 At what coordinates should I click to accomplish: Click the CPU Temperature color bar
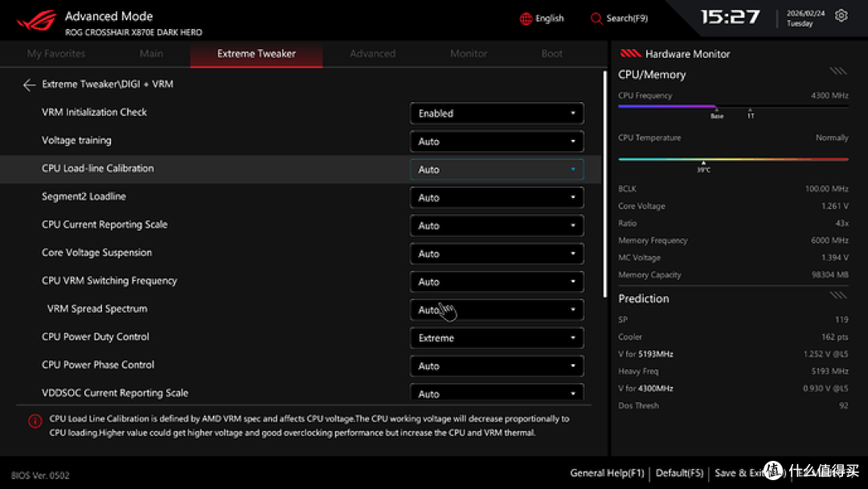tap(733, 159)
